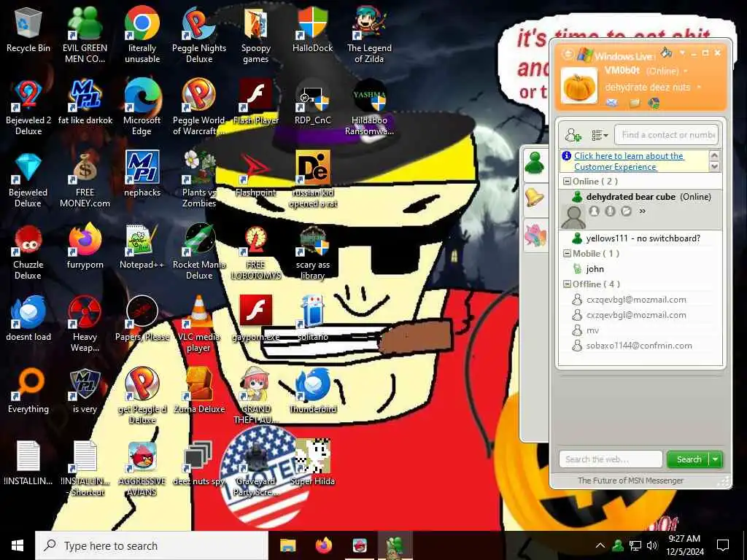
Task: Collapse the Mobile ( 1 ) group
Action: pos(567,254)
